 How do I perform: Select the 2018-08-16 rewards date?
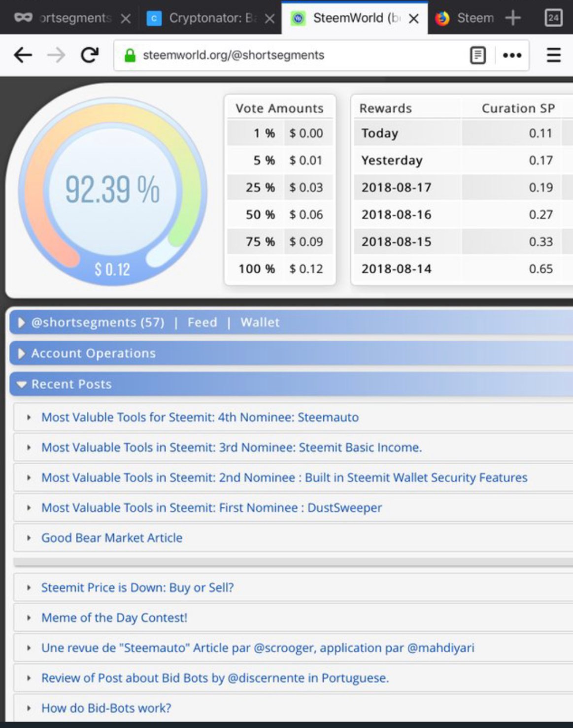396,214
